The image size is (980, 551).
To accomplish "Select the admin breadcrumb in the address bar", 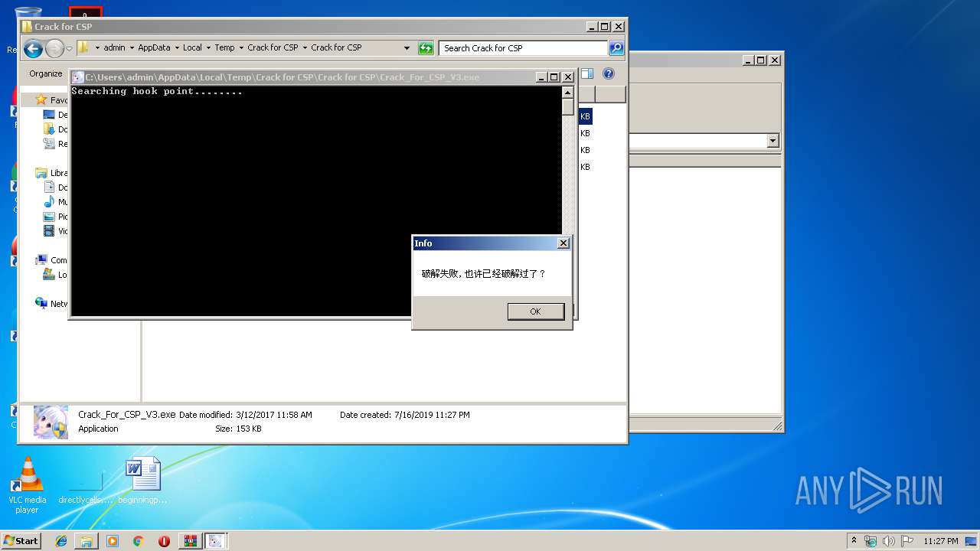I will 114,47.
